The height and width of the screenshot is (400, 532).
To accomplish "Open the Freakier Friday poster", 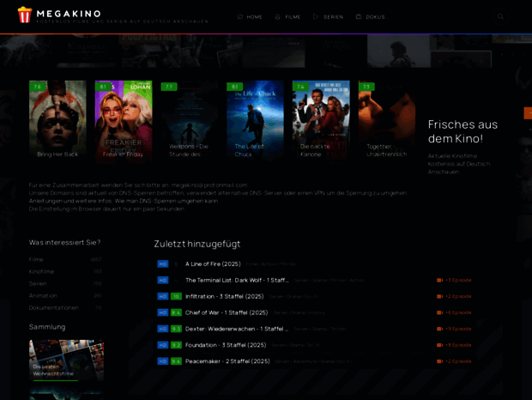I will tap(124, 120).
